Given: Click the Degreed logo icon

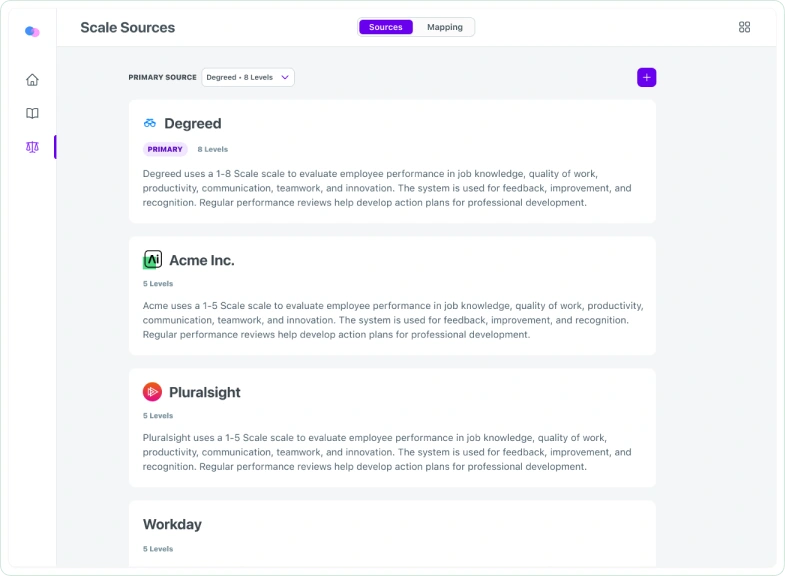Looking at the screenshot, I should (x=150, y=123).
